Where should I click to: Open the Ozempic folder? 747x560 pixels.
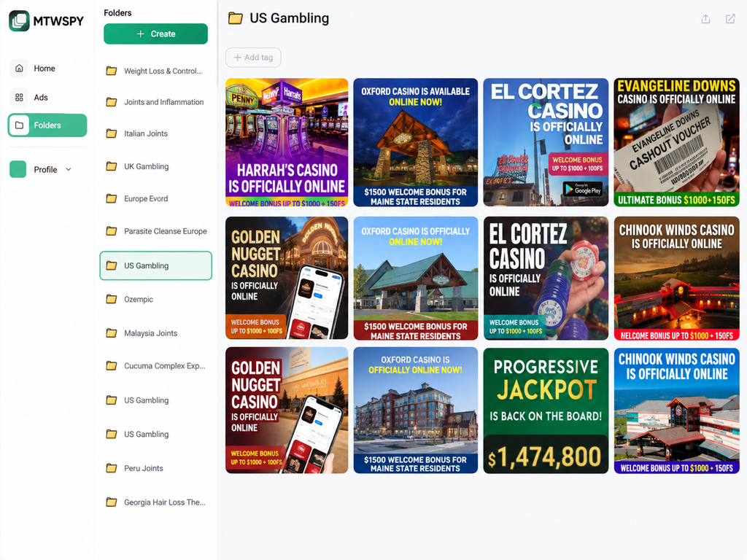point(156,299)
